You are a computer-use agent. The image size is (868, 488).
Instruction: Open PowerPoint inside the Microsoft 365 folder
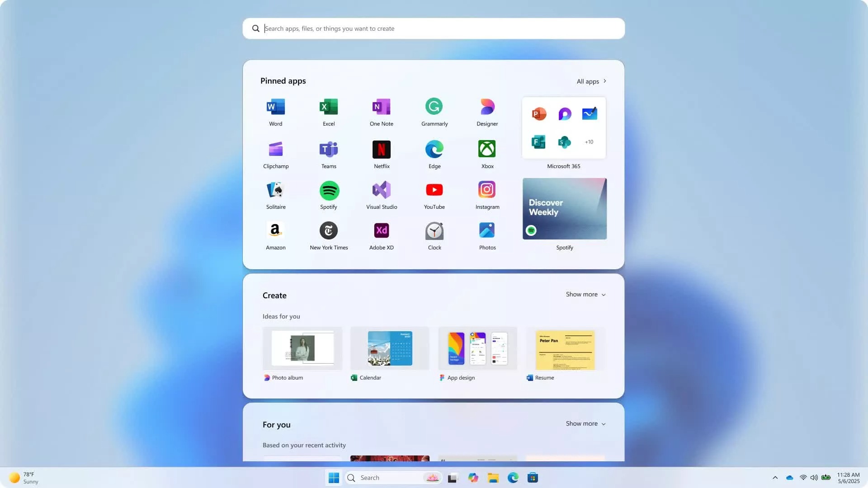[538, 114]
